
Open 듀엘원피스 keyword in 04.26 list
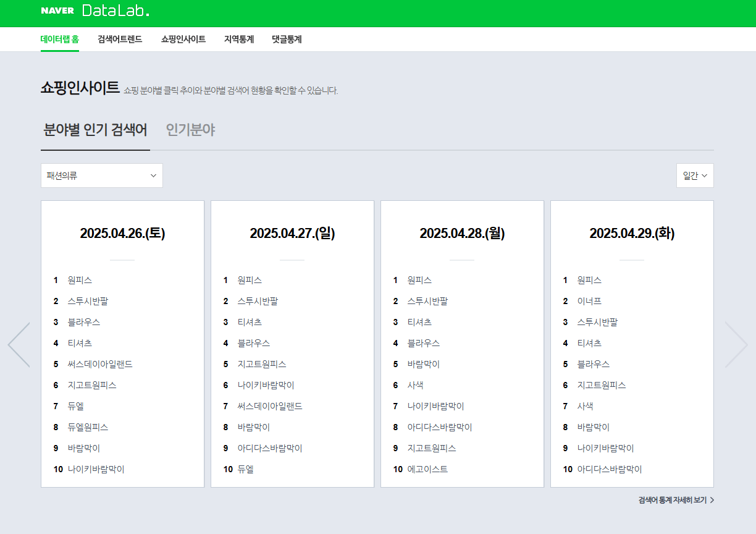[x=88, y=427]
